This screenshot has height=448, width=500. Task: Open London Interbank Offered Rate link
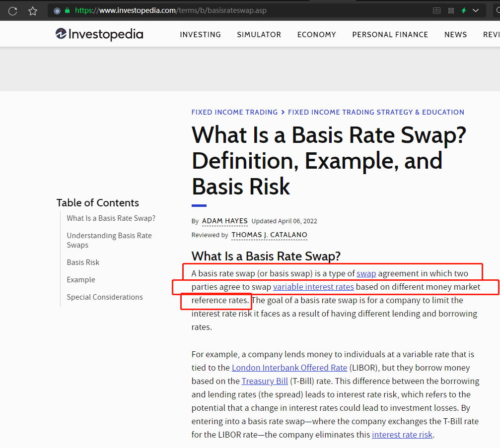289,368
